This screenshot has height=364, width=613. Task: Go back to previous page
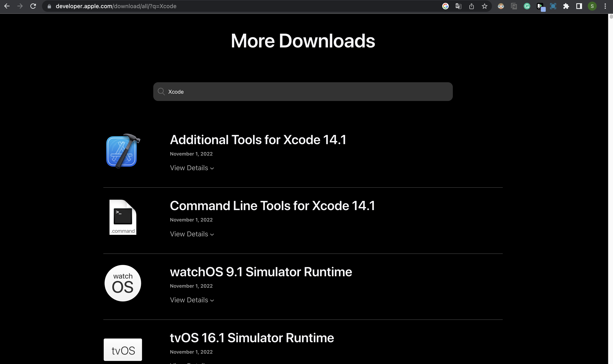[x=7, y=6]
